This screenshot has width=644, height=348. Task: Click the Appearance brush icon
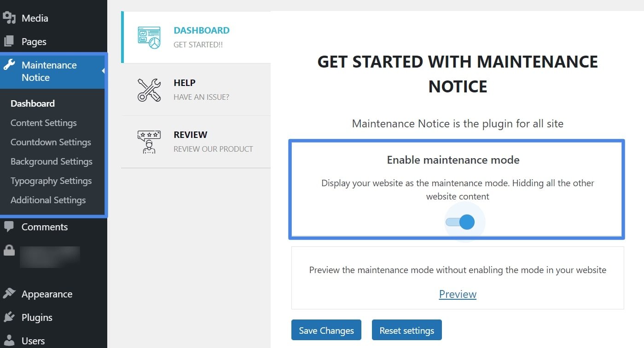9,293
